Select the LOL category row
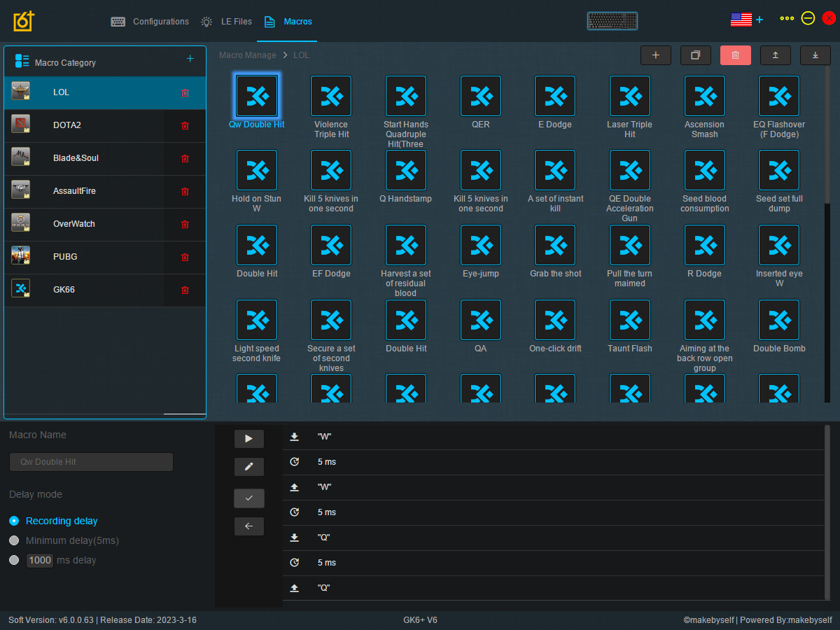 (105, 92)
